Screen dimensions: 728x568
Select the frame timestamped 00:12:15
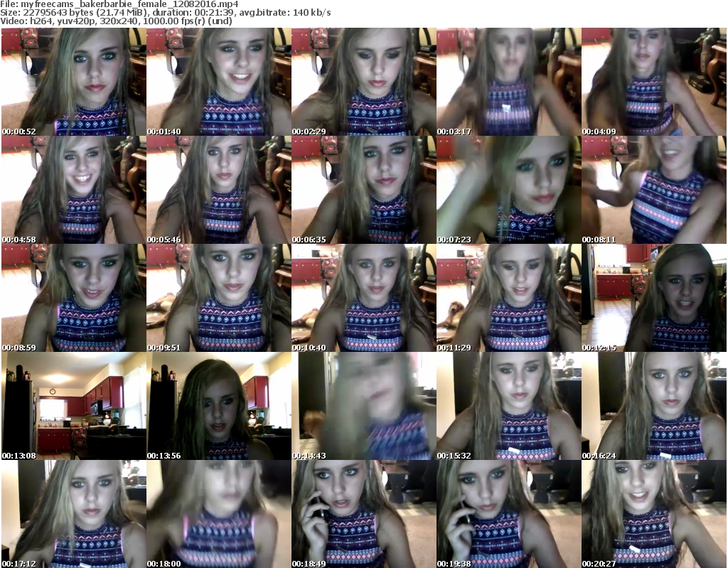pos(654,298)
